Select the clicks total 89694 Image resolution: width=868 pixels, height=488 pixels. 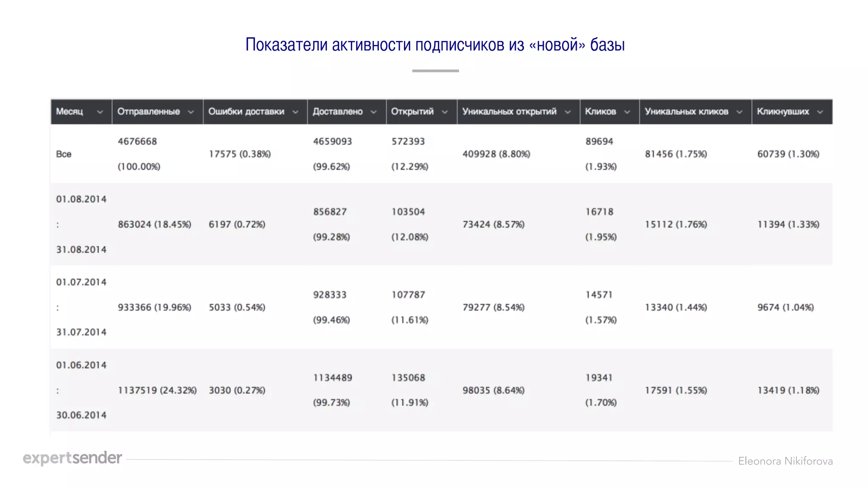[x=599, y=141]
